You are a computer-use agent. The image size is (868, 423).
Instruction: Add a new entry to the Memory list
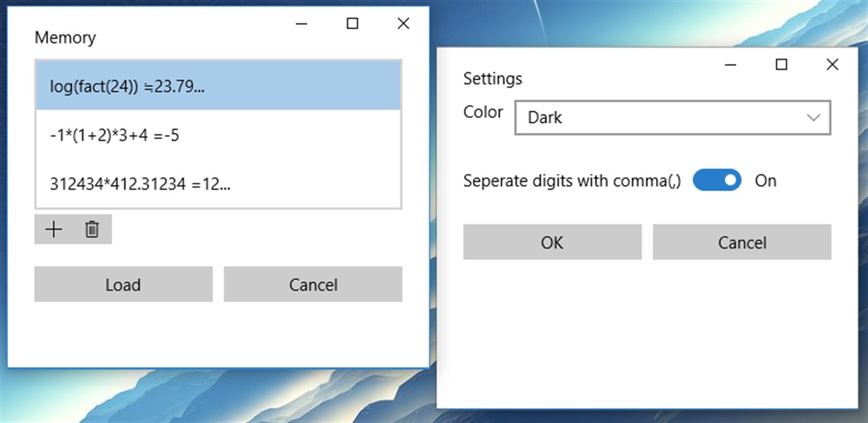[53, 229]
